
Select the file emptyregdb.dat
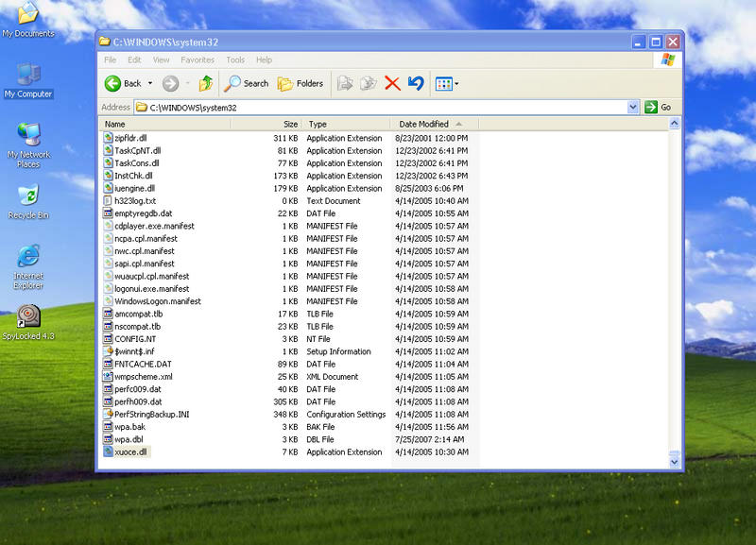144,213
